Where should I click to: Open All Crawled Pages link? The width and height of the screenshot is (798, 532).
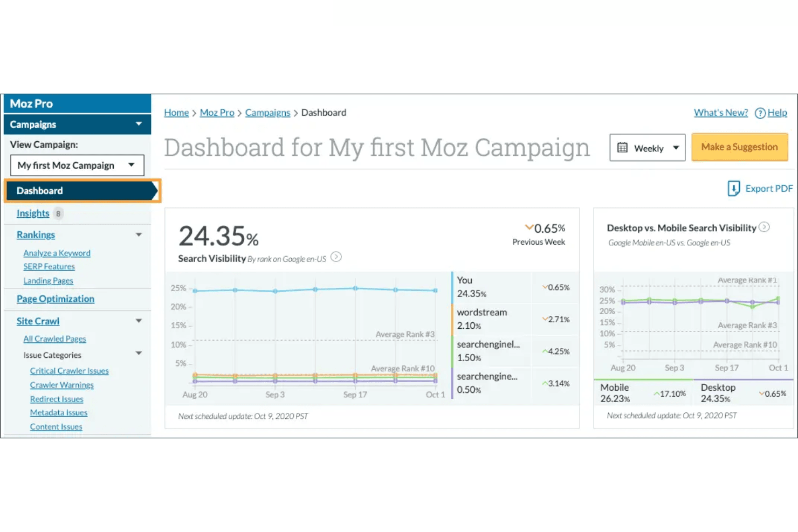tap(54, 339)
